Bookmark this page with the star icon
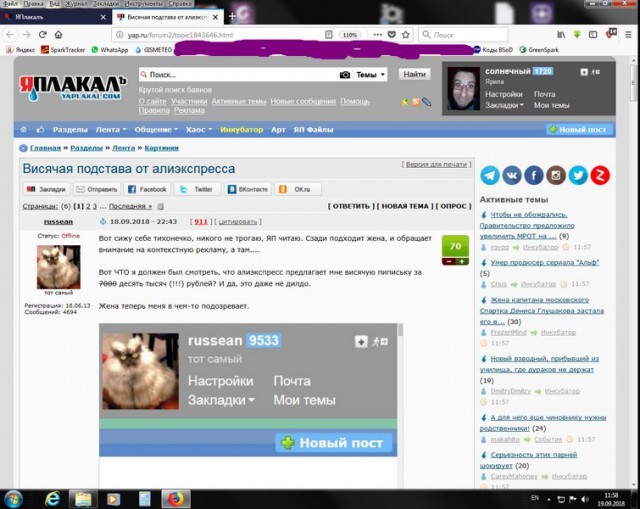640x509 pixels. (405, 35)
